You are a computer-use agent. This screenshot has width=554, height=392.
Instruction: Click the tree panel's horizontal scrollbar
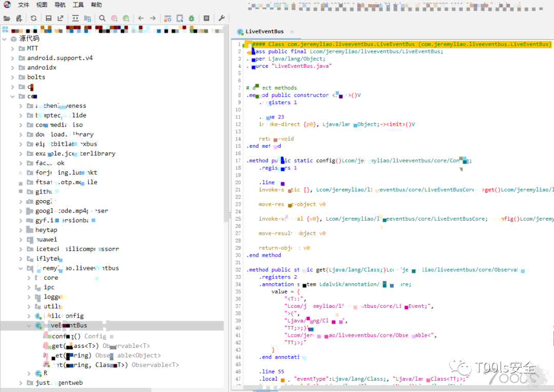(x=76, y=390)
